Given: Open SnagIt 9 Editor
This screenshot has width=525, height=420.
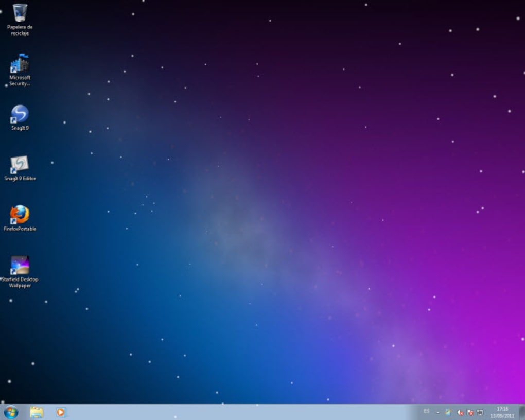Looking at the screenshot, I should pyautogui.click(x=20, y=165).
